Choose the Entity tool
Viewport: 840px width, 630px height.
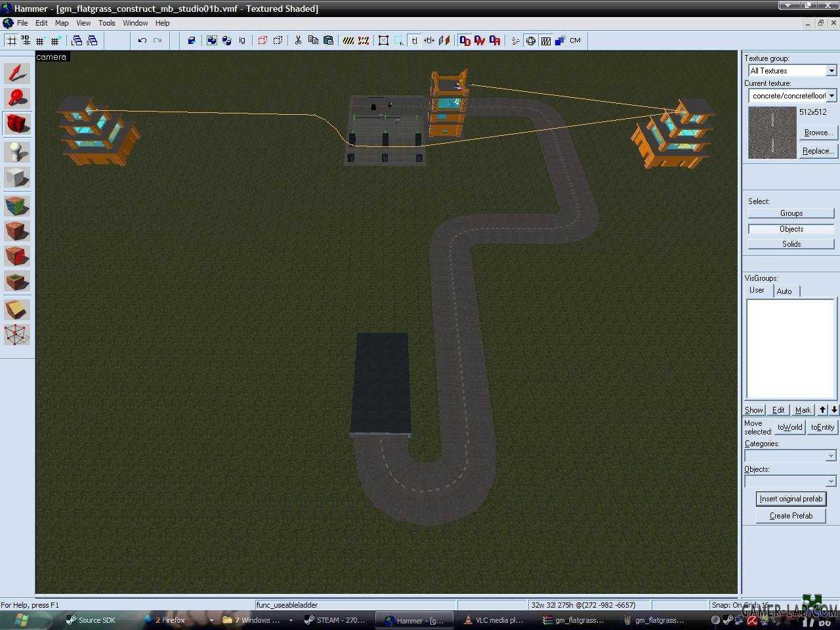click(x=17, y=152)
